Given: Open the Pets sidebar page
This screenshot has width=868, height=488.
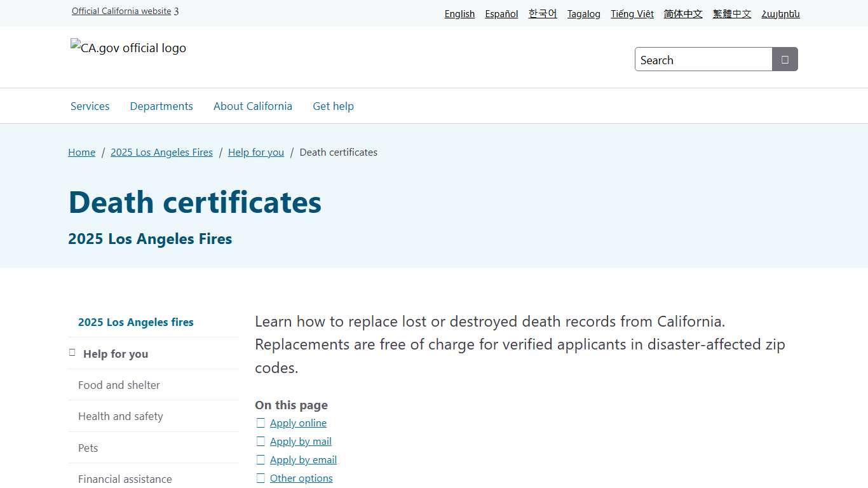Looking at the screenshot, I should [x=88, y=447].
